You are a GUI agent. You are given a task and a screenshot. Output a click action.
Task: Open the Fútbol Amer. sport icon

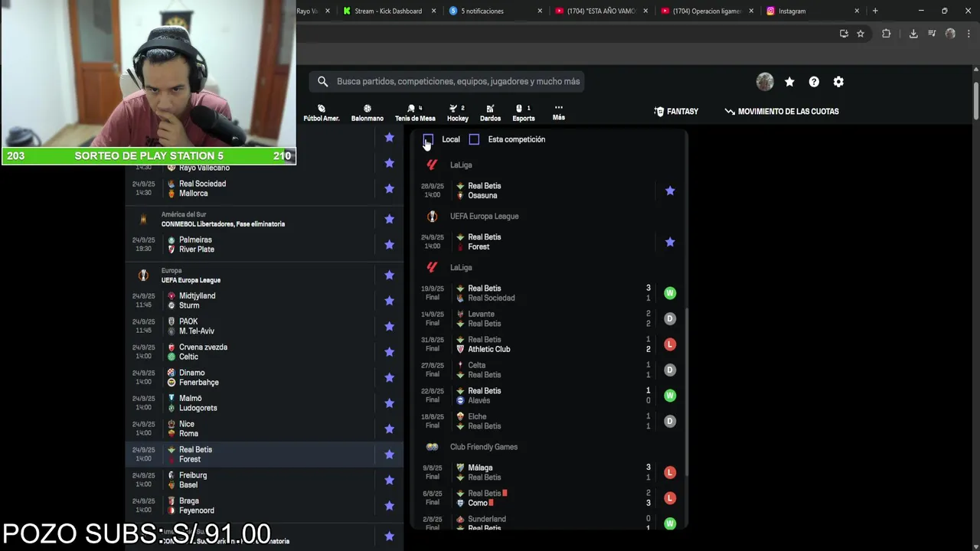(x=322, y=113)
